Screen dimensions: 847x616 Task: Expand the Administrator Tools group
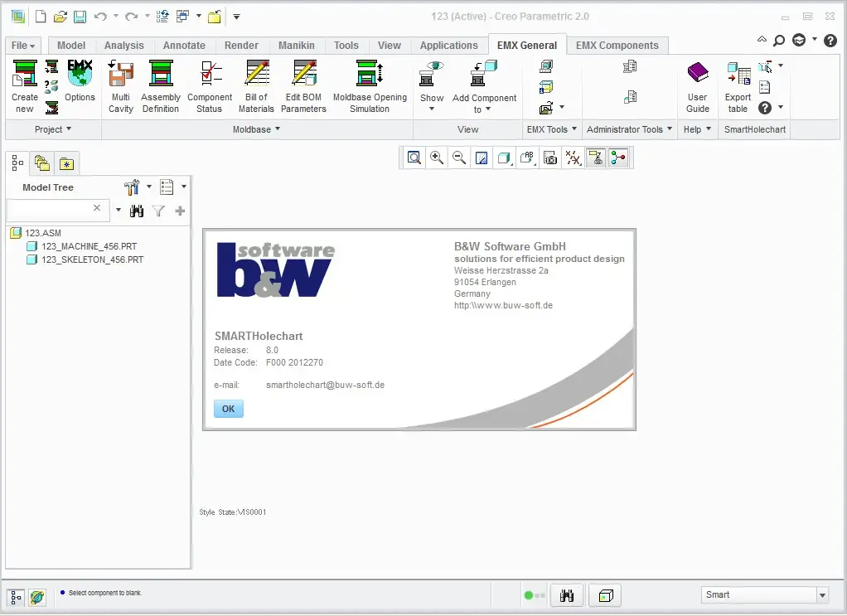(x=629, y=129)
